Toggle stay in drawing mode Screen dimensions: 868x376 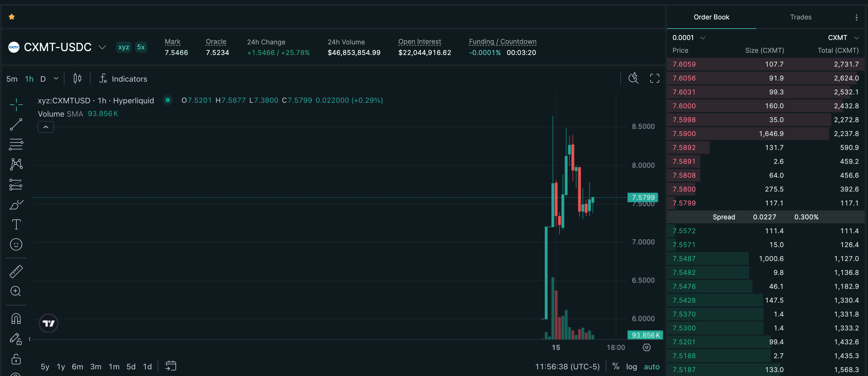pos(16,339)
